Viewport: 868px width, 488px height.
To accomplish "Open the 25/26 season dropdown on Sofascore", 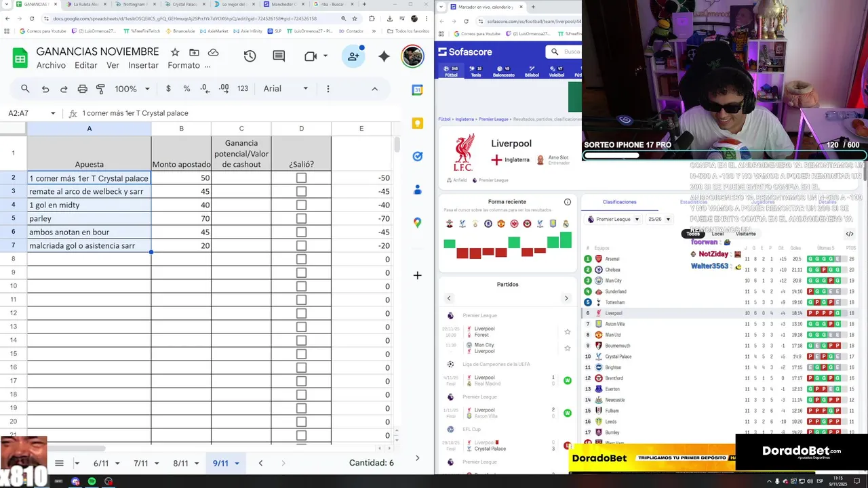I will (659, 220).
